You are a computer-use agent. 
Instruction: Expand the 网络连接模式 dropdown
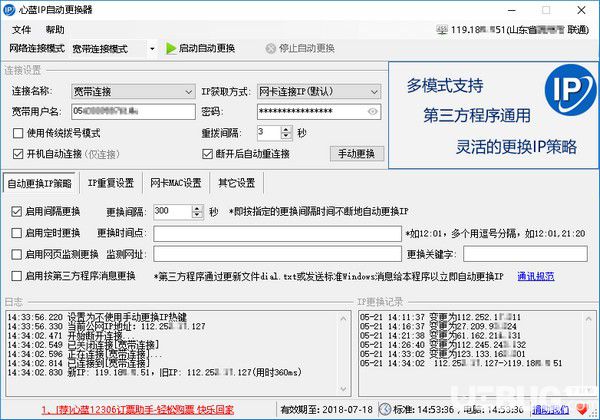[x=152, y=49]
